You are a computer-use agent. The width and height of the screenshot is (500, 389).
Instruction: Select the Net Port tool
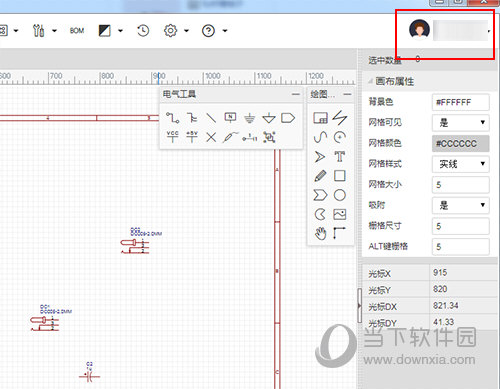coord(288,118)
